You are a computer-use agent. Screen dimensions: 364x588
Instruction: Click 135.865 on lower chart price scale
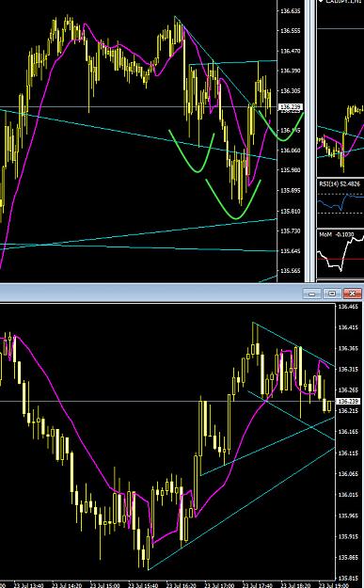348,558
